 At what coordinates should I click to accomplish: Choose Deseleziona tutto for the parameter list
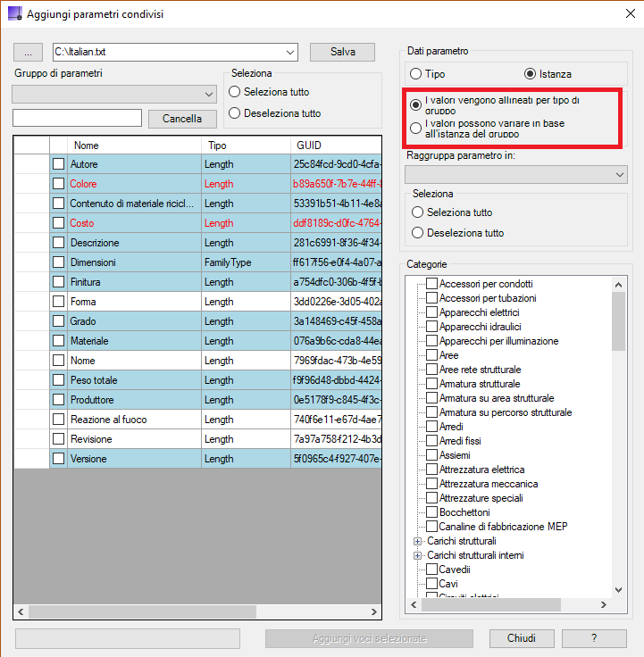pos(234,113)
